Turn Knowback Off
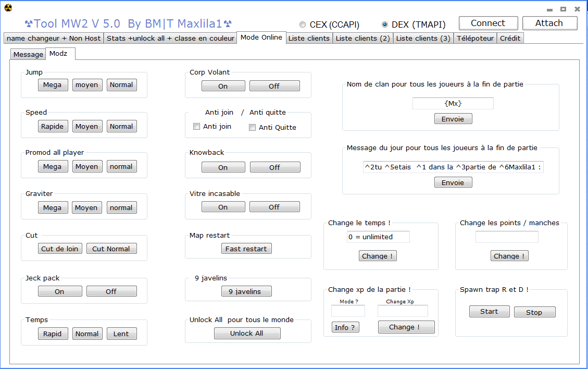The height and width of the screenshot is (369, 588). (x=275, y=167)
